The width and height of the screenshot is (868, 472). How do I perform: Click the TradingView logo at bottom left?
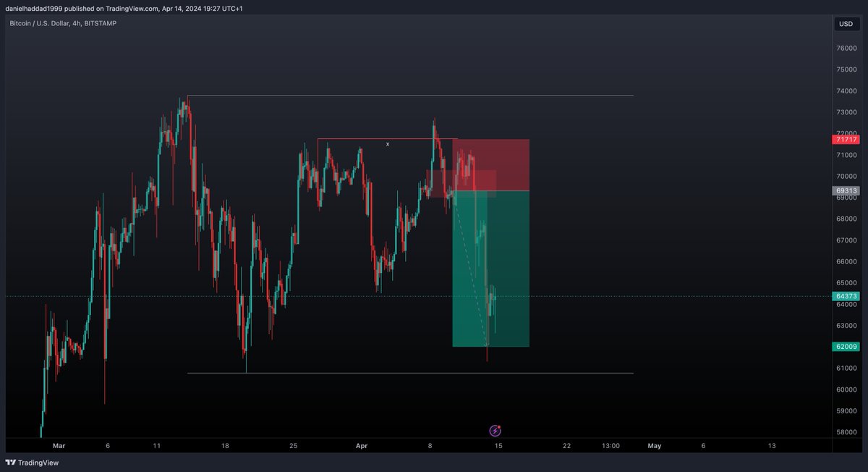(32, 463)
